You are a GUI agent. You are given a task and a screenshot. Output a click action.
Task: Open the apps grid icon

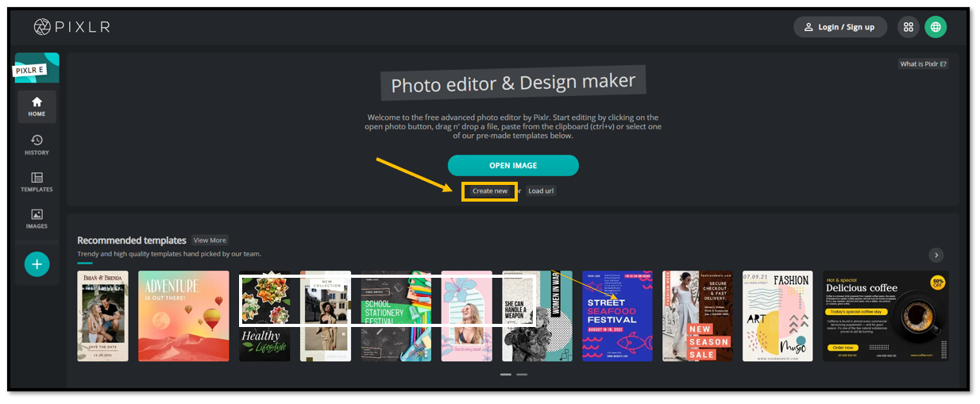point(909,27)
